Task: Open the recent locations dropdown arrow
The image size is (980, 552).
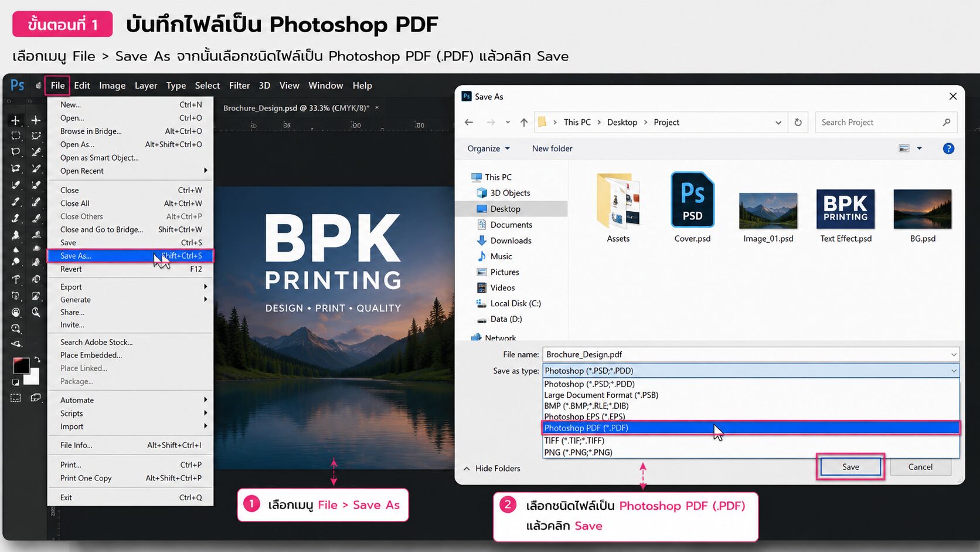Action: click(508, 123)
